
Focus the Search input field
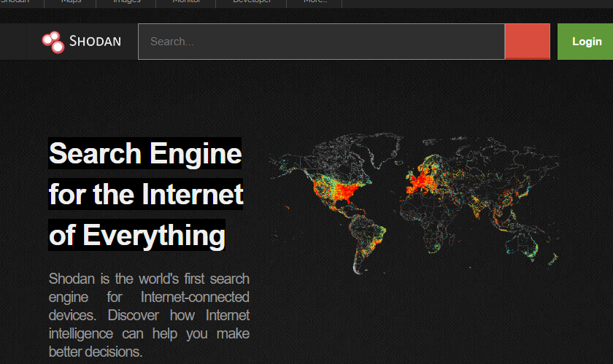tap(321, 42)
